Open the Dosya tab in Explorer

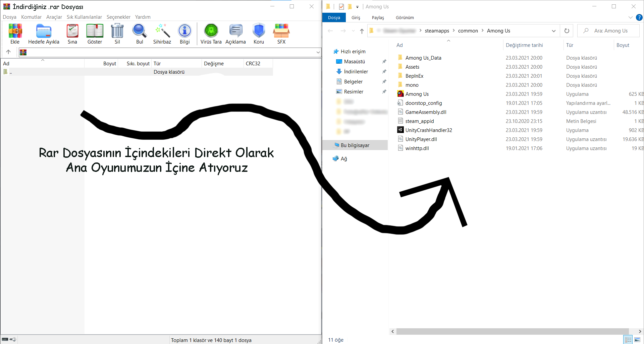(x=334, y=17)
